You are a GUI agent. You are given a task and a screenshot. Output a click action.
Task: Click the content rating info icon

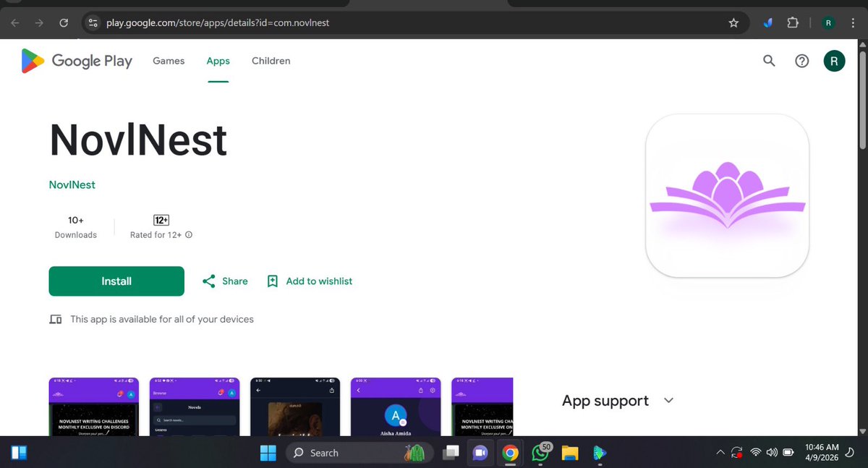click(x=189, y=235)
